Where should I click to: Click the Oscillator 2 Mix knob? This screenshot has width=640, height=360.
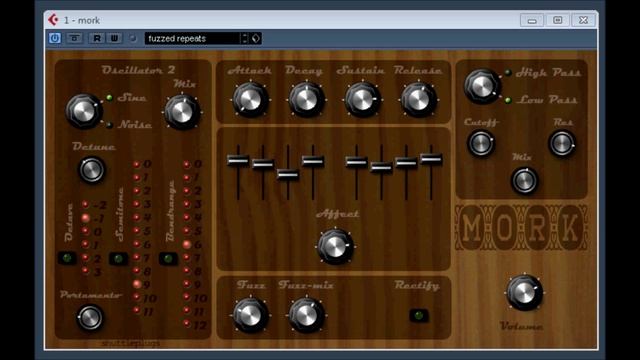(x=182, y=112)
